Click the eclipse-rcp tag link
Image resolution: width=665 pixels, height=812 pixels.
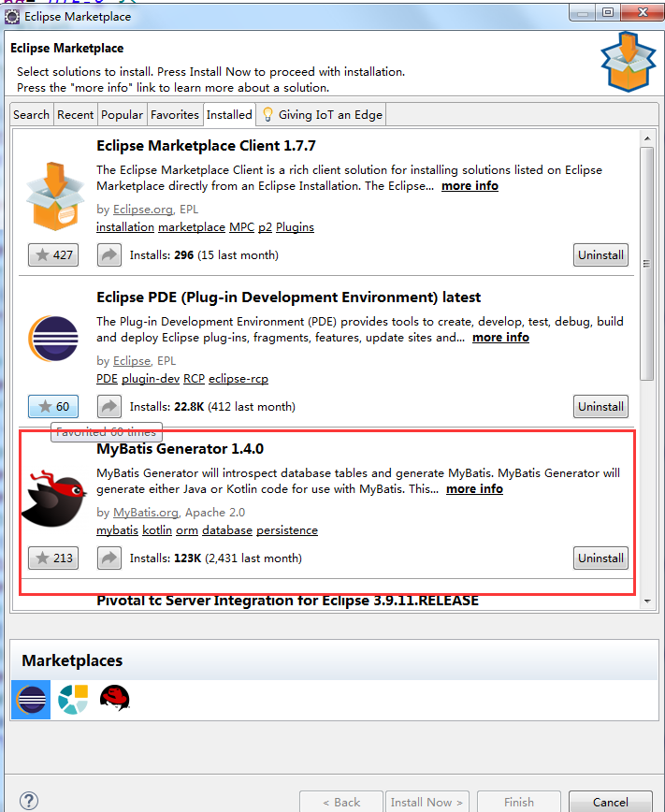[x=239, y=379]
